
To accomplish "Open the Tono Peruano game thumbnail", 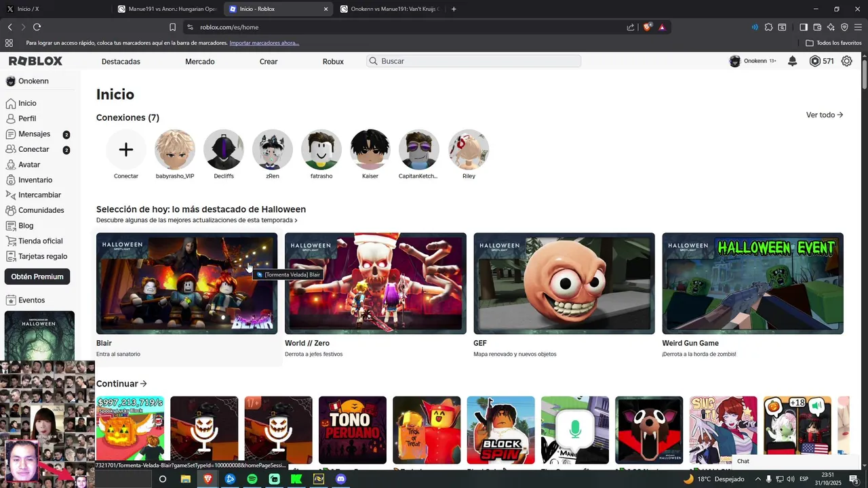I will point(353,430).
